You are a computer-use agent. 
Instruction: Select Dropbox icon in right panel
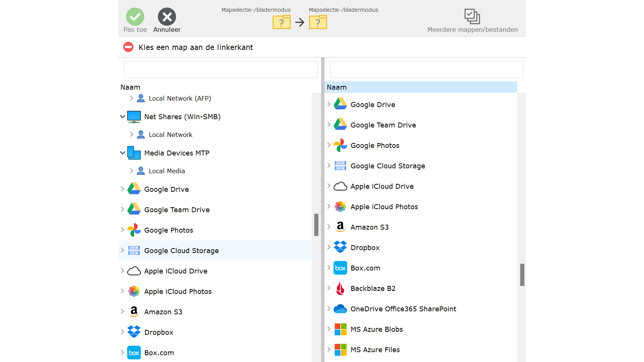pyautogui.click(x=340, y=247)
